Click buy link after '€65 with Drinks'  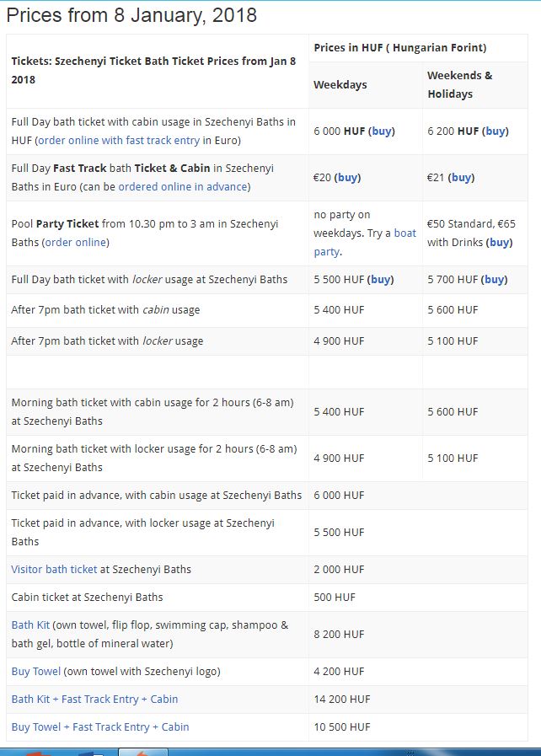[x=499, y=243]
